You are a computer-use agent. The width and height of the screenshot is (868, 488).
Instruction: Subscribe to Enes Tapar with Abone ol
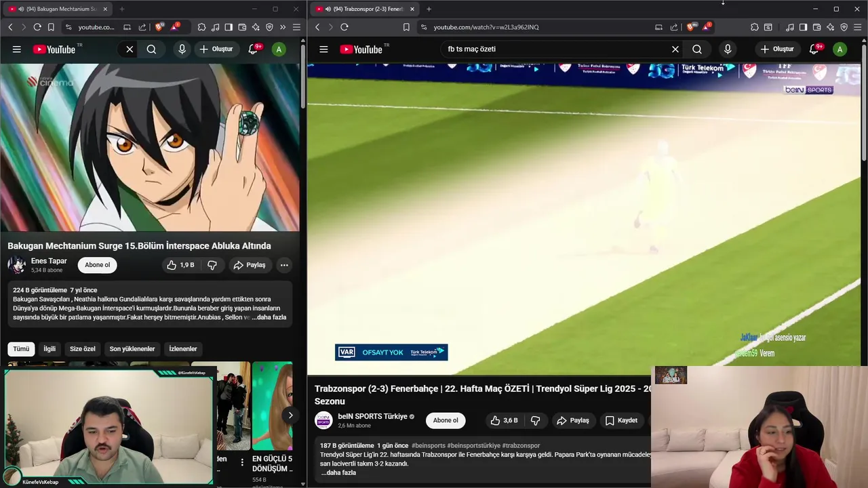point(97,265)
